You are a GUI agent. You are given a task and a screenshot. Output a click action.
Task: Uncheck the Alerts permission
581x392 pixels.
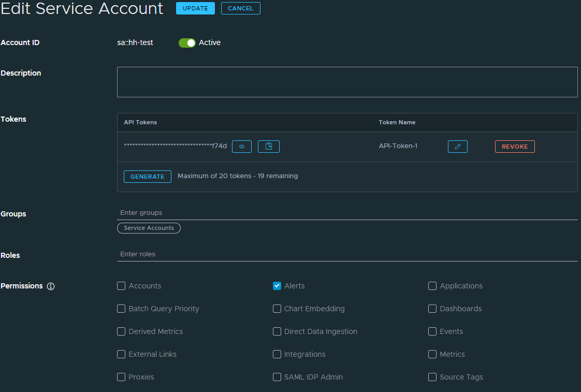click(277, 286)
